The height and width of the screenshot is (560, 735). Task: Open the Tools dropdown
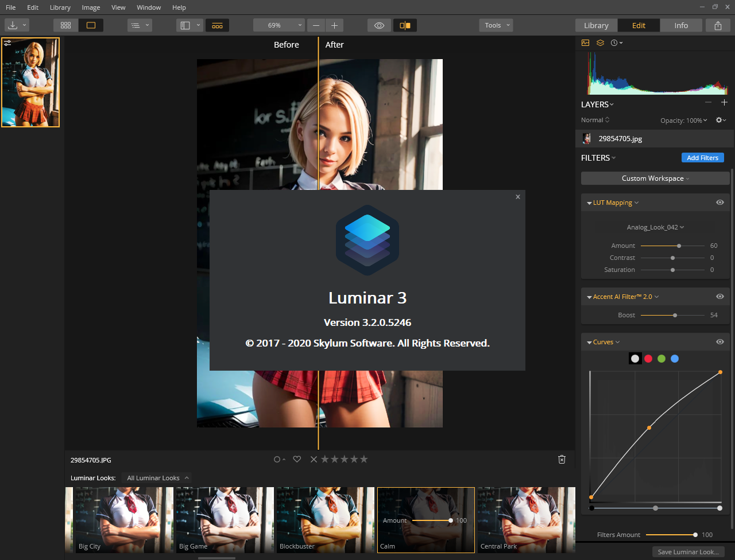(496, 25)
